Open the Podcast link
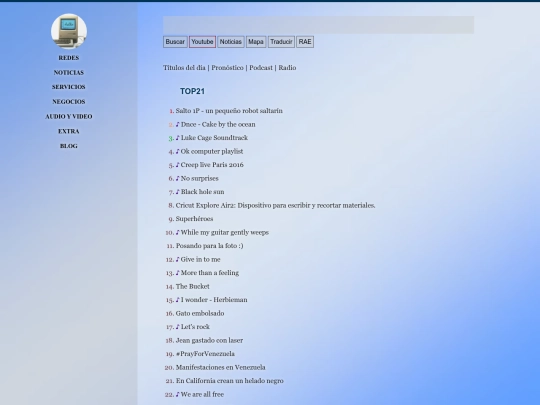Screen dimensions: 540x405 pyautogui.click(x=261, y=68)
